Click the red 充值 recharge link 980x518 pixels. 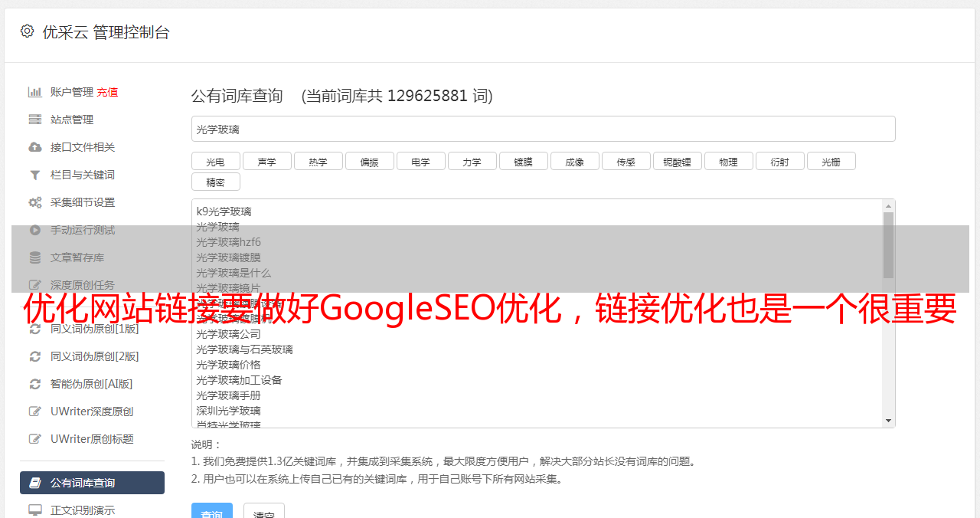click(x=107, y=92)
